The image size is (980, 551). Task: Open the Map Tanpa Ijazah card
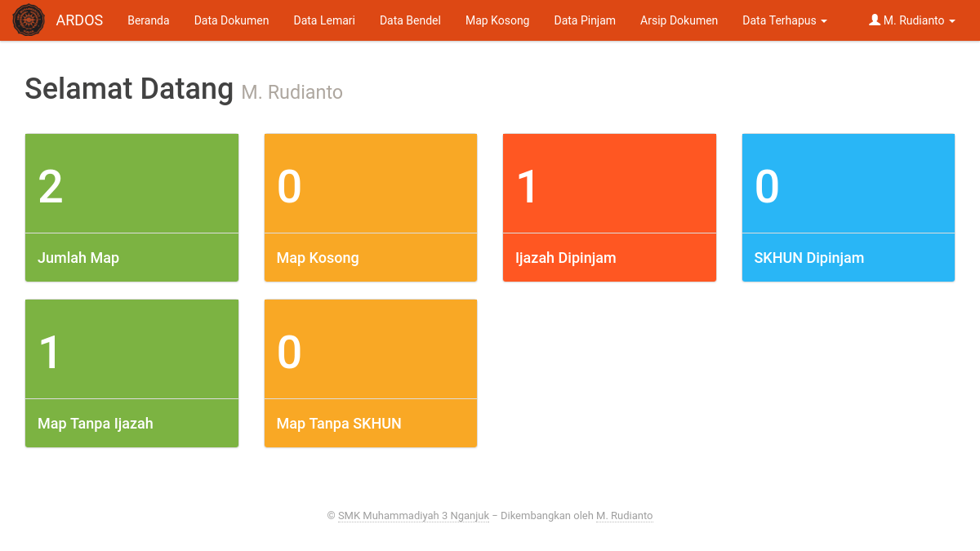pyautogui.click(x=131, y=373)
